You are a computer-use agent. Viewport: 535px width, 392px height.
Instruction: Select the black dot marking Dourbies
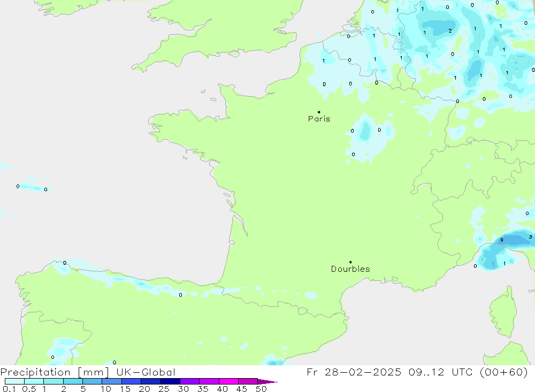350,262
